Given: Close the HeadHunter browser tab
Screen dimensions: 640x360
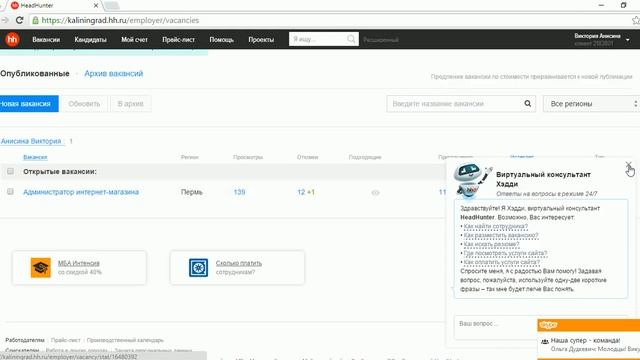Looking at the screenshot, I should (x=96, y=6).
